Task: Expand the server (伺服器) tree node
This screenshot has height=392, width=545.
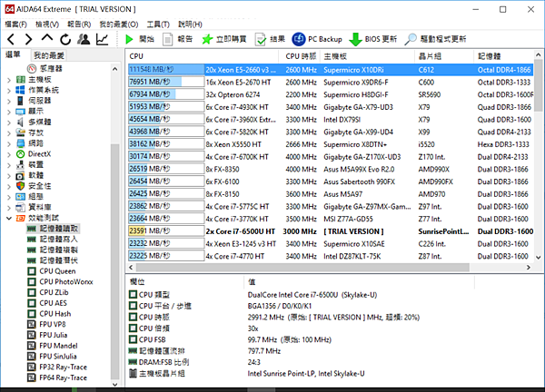Action: [x=9, y=101]
